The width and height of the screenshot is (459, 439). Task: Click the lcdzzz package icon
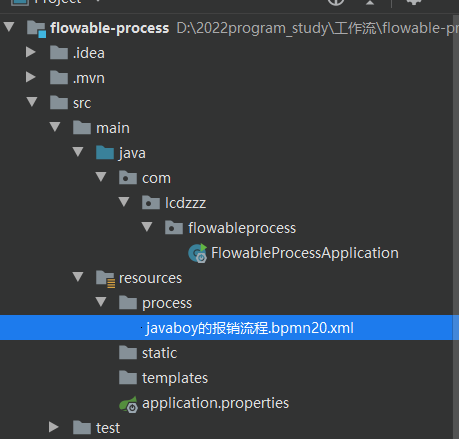click(151, 203)
